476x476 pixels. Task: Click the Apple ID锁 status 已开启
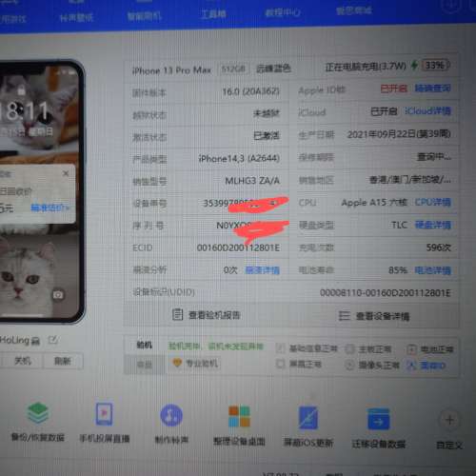point(393,89)
